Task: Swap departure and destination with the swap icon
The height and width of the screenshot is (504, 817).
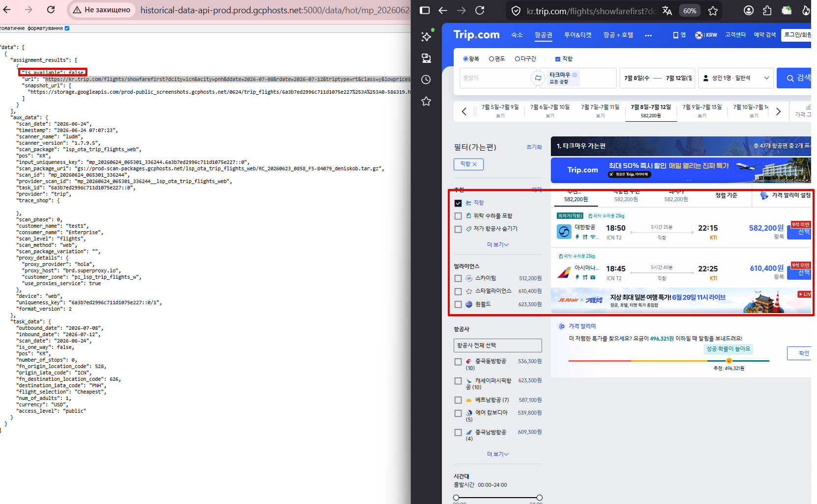Action: coord(538,78)
